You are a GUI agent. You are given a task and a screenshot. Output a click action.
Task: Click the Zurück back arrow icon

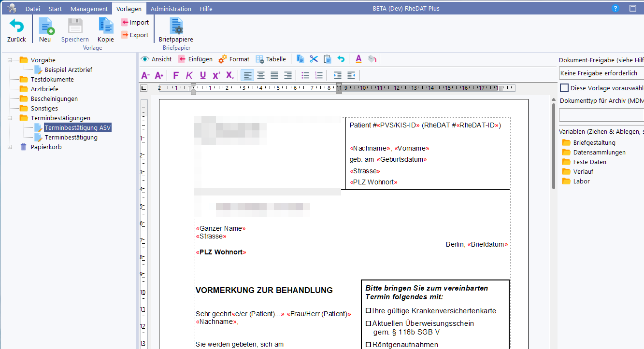click(16, 27)
